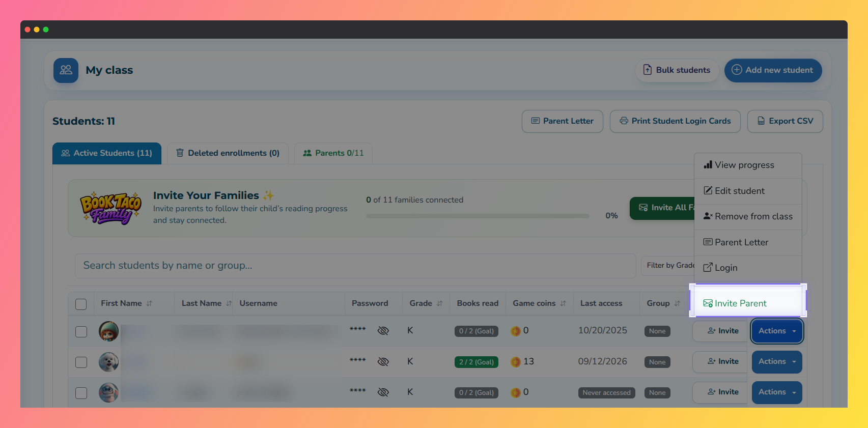Open avatar of student with 10/20/2025 access

click(x=108, y=331)
